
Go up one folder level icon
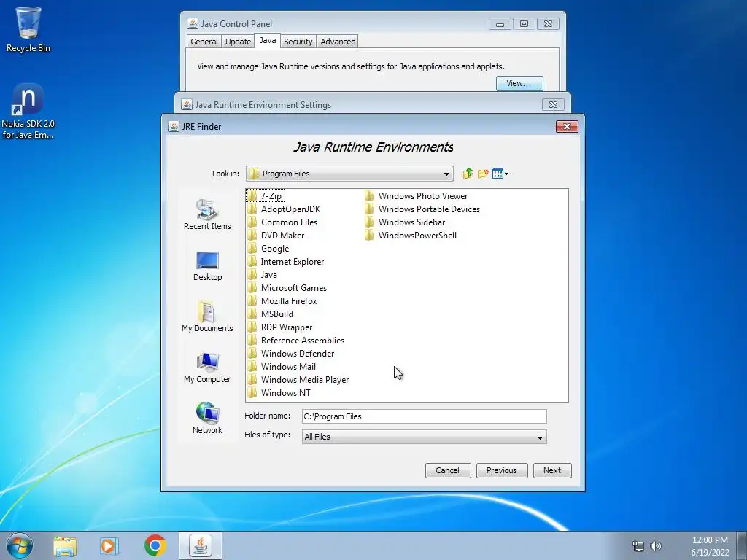pos(468,174)
